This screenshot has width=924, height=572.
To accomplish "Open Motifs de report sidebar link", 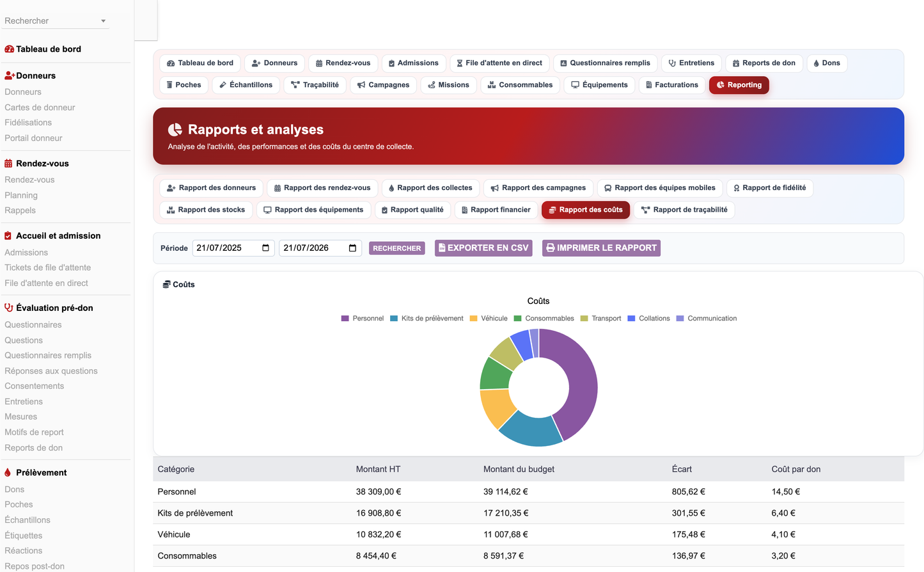I will point(34,433).
